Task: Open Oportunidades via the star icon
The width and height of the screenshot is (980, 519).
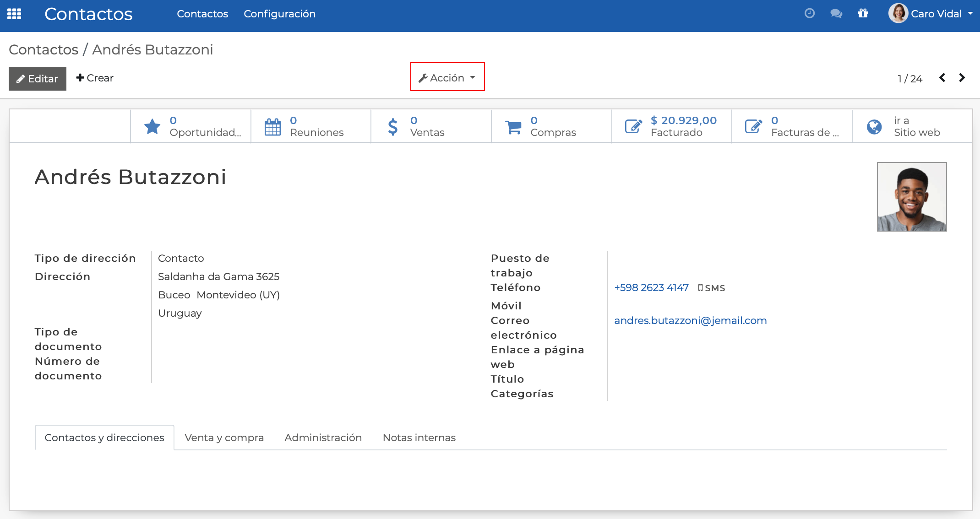Action: tap(152, 126)
